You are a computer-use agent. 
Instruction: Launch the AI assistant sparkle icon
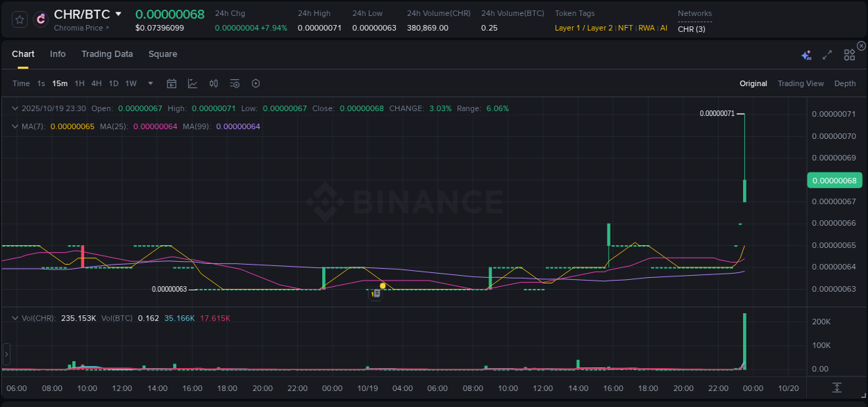tap(806, 53)
